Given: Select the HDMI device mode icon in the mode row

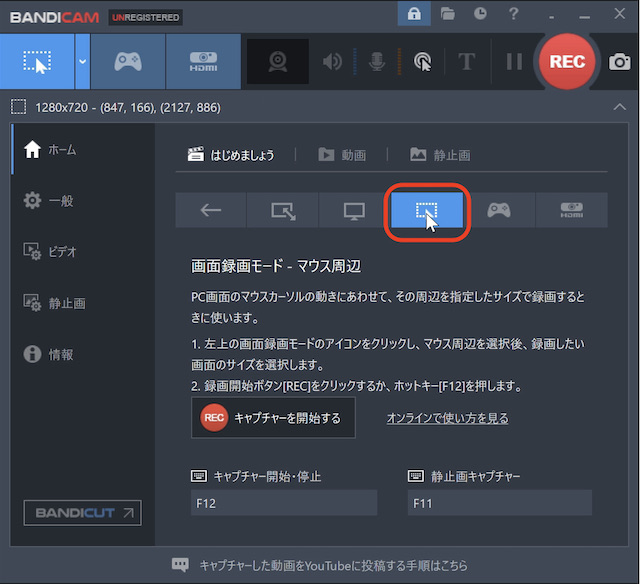Looking at the screenshot, I should (x=571, y=210).
